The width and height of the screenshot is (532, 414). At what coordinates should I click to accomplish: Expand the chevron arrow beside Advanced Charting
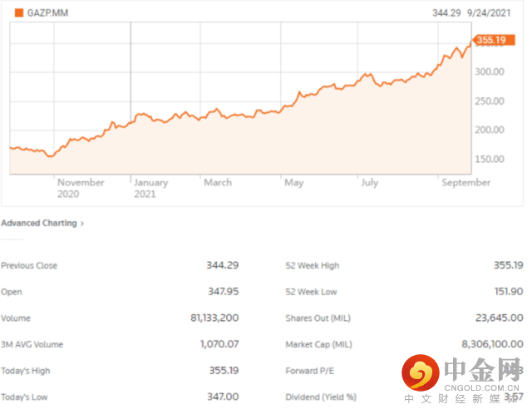click(81, 224)
